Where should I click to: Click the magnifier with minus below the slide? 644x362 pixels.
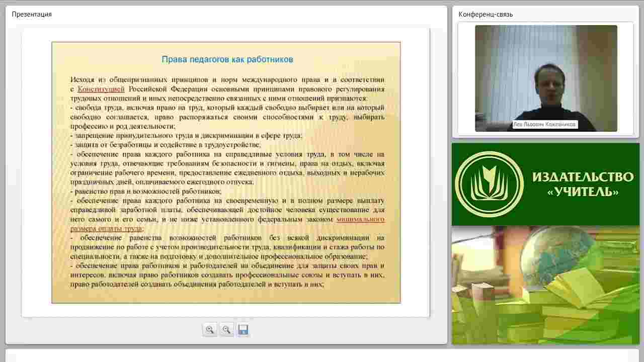coord(226,329)
